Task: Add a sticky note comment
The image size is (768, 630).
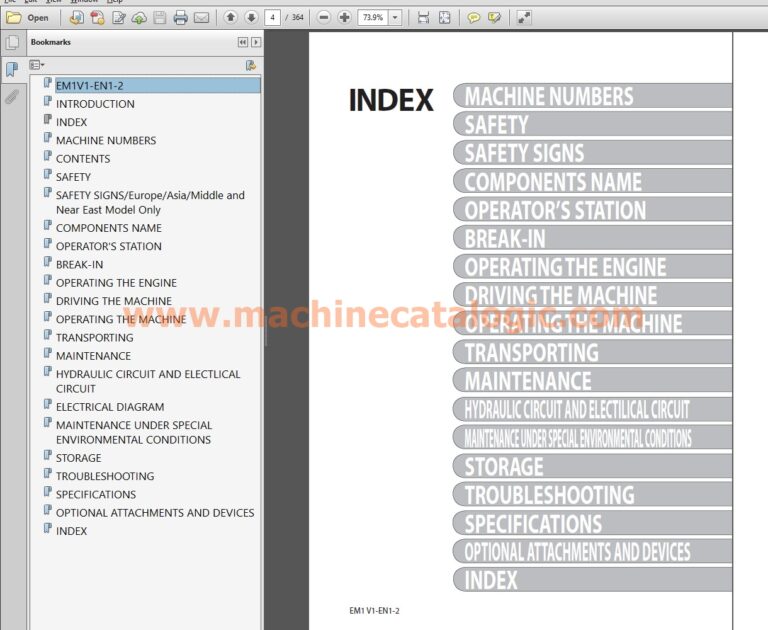Action: [473, 18]
